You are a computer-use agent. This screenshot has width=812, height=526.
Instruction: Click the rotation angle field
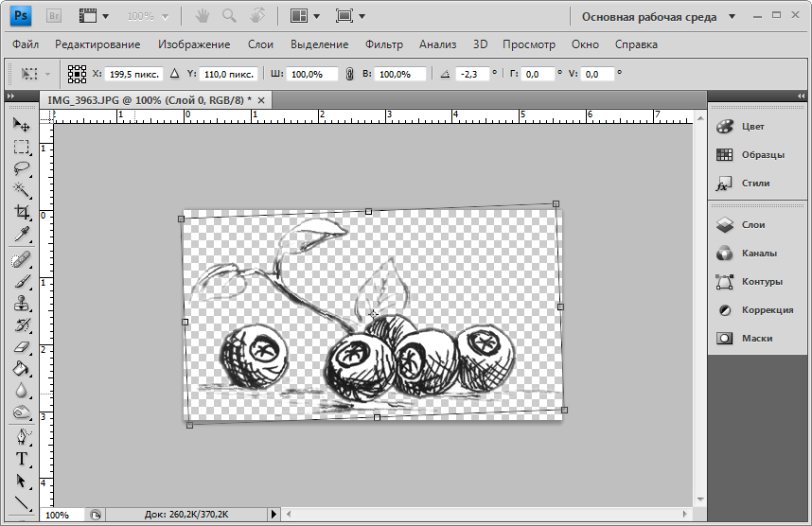click(x=471, y=74)
